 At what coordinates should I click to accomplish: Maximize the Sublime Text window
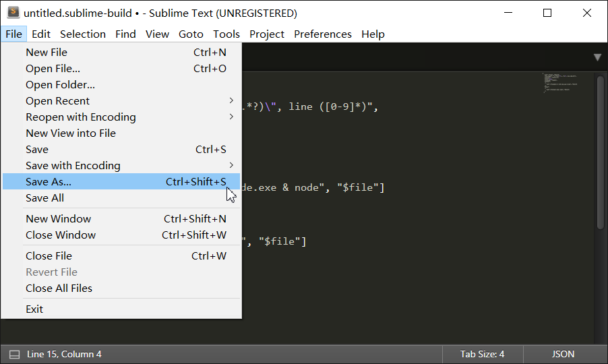[x=547, y=13]
